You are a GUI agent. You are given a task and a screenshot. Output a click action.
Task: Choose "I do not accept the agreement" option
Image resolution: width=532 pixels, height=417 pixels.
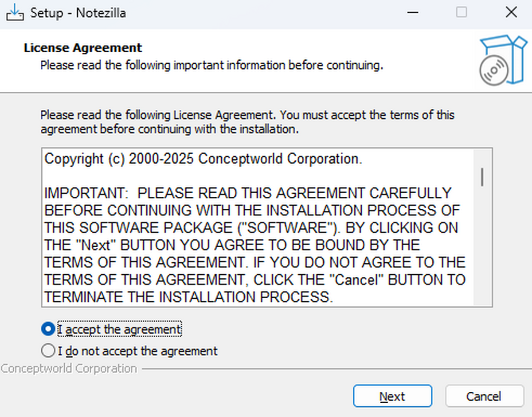pos(47,351)
